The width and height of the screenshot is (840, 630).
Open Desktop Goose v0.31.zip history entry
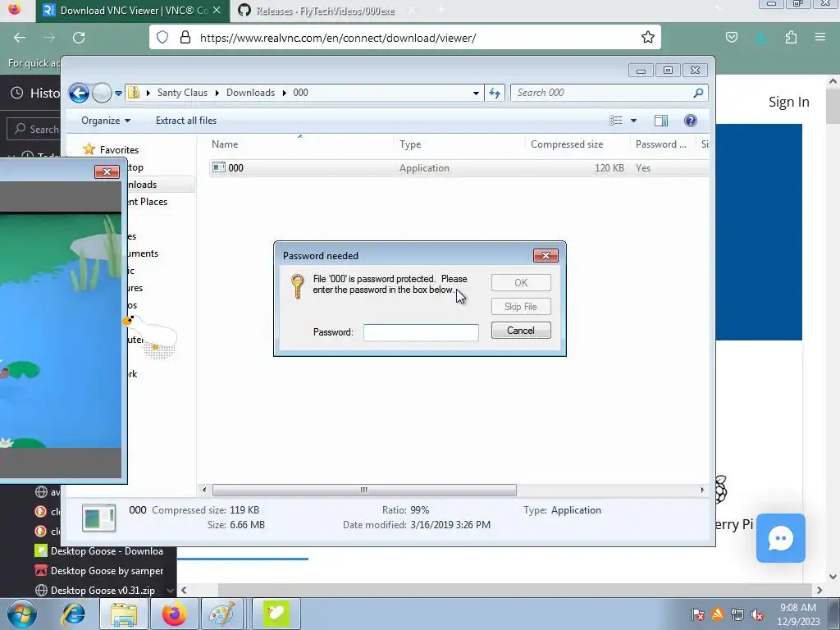(x=95, y=591)
